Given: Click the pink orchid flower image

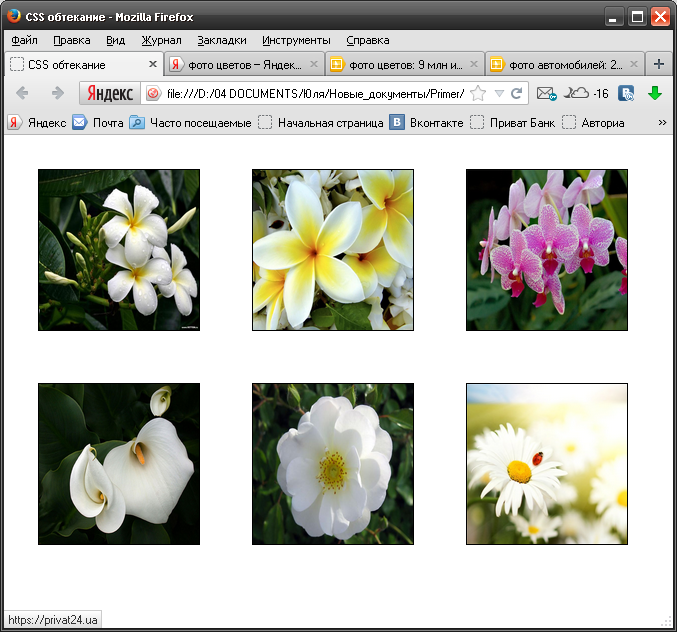Looking at the screenshot, I should pos(547,249).
